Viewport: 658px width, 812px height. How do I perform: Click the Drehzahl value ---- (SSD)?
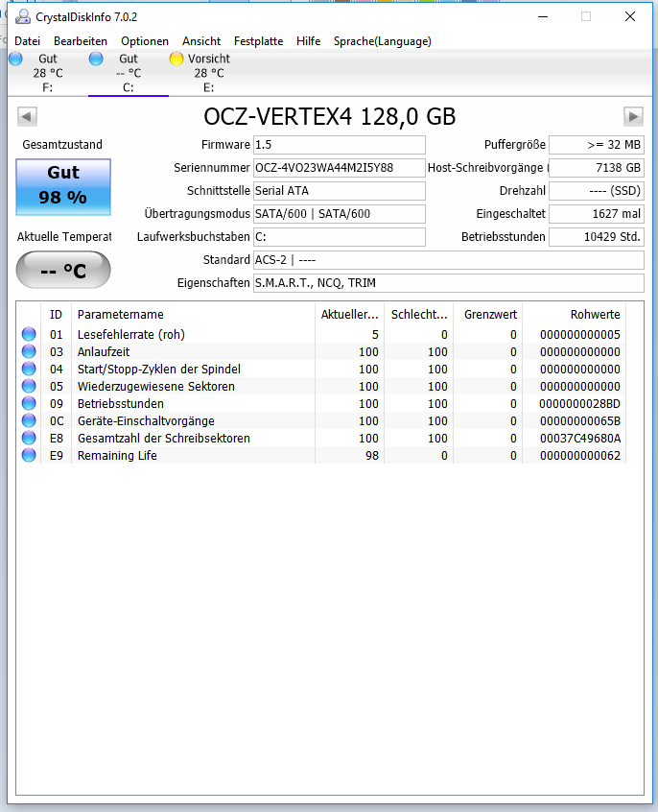(x=597, y=191)
